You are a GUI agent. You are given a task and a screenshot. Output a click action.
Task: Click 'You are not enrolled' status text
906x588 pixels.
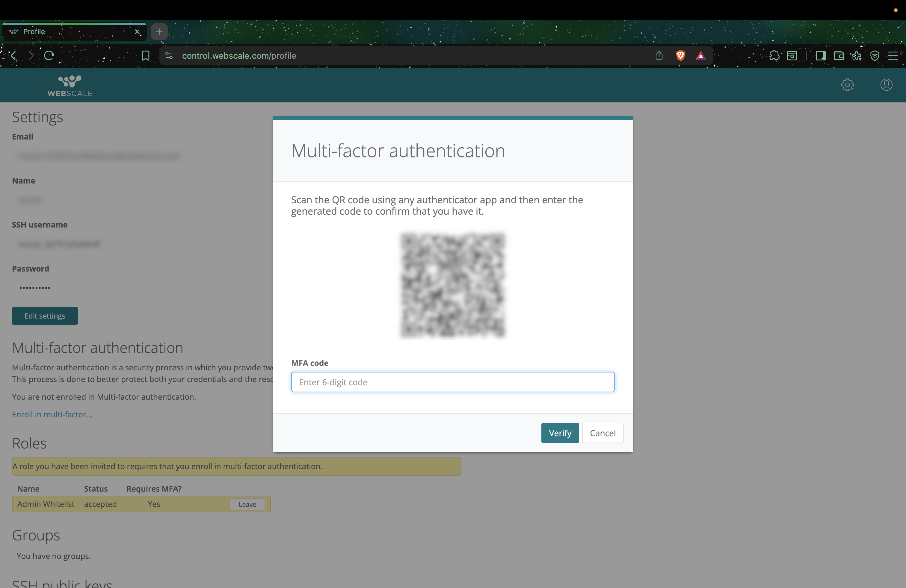pos(104,397)
